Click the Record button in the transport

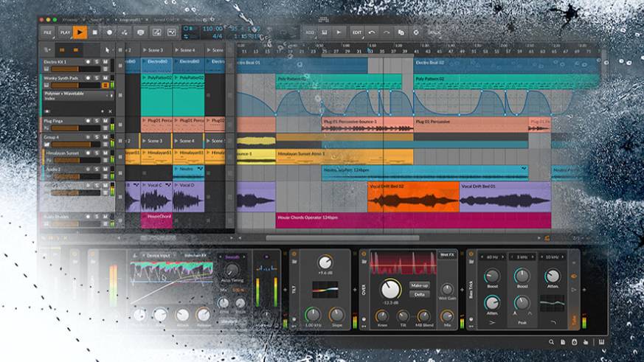click(110, 32)
